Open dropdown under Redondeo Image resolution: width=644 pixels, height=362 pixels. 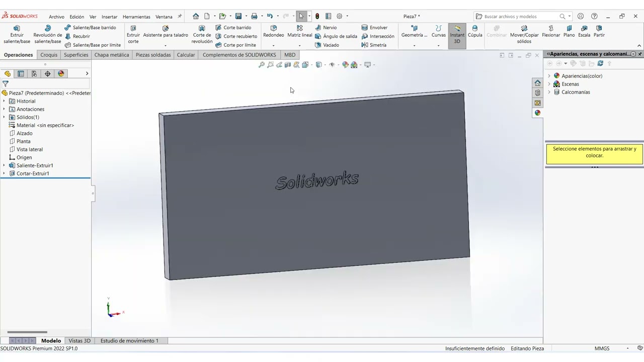tap(274, 46)
